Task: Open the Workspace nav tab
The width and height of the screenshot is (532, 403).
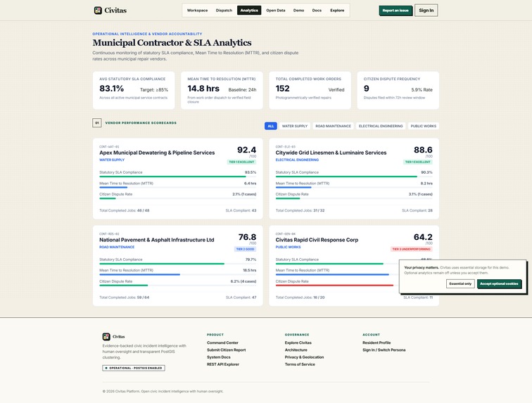Action: [197, 11]
